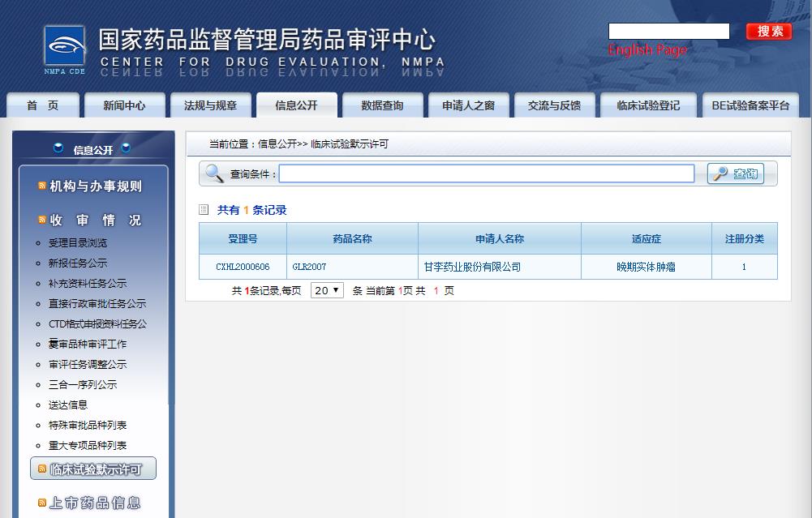Click RSS icon beside 收审情况
The image size is (812, 518).
[x=42, y=220]
